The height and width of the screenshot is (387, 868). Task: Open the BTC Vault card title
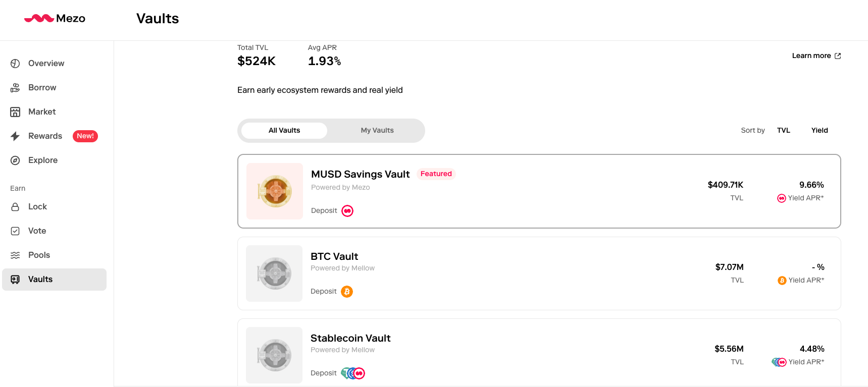(x=334, y=257)
